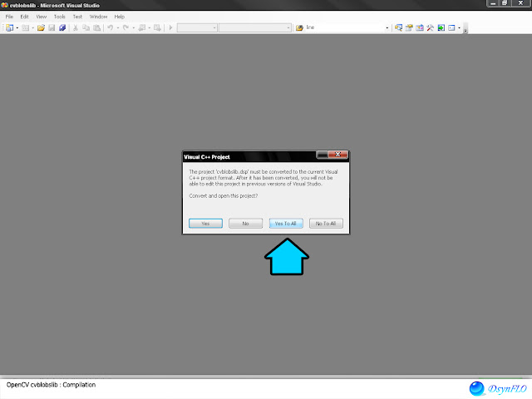The height and width of the screenshot is (399, 532).
Task: Click the Save All toolbar icon
Action: click(62, 27)
